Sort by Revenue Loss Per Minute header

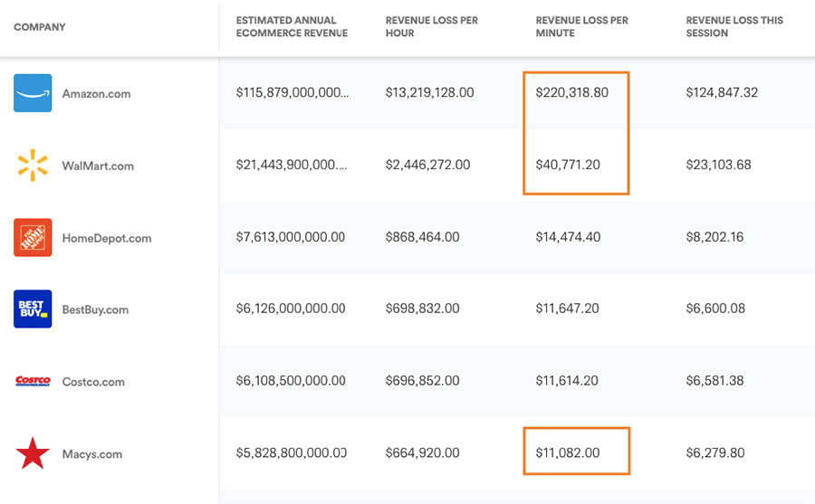581,27
